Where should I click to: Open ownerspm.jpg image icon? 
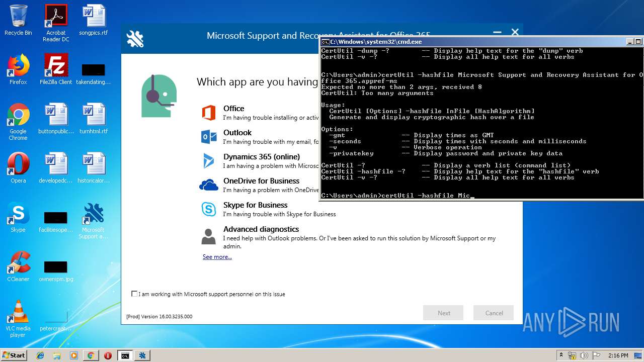tap(56, 270)
